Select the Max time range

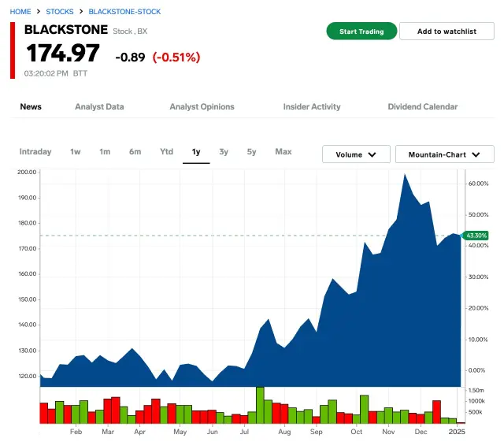pos(283,152)
